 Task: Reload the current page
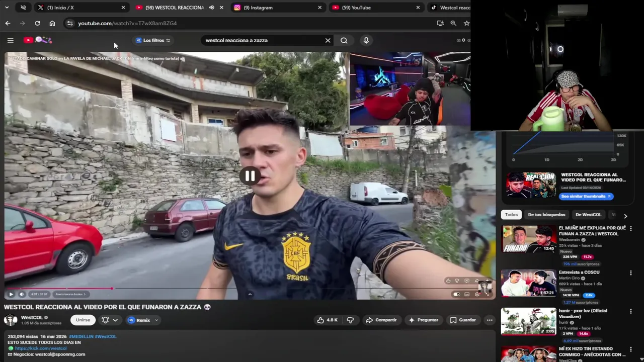(37, 23)
